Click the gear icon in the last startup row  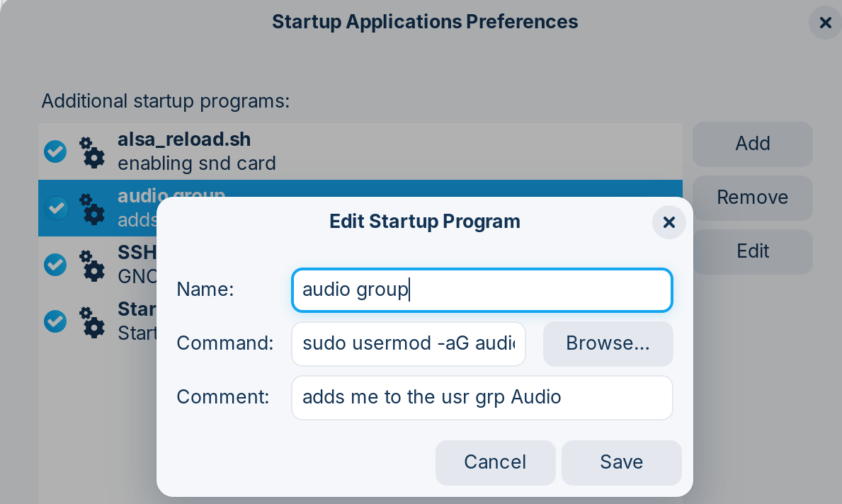click(92, 322)
